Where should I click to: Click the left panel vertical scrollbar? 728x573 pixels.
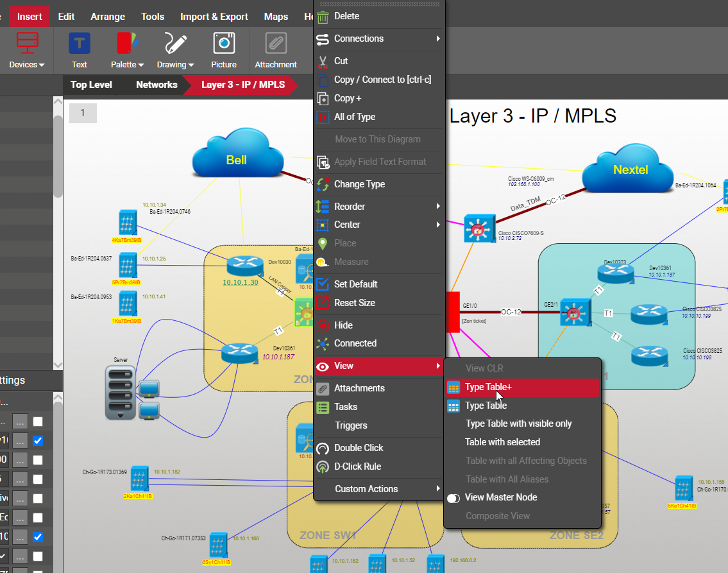(58, 154)
